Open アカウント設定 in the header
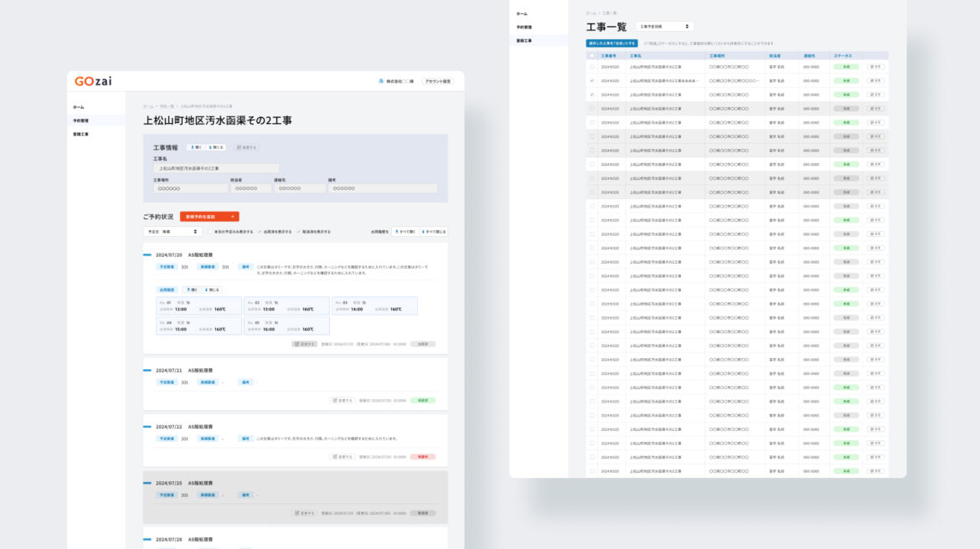The height and width of the screenshot is (549, 980). point(437,81)
